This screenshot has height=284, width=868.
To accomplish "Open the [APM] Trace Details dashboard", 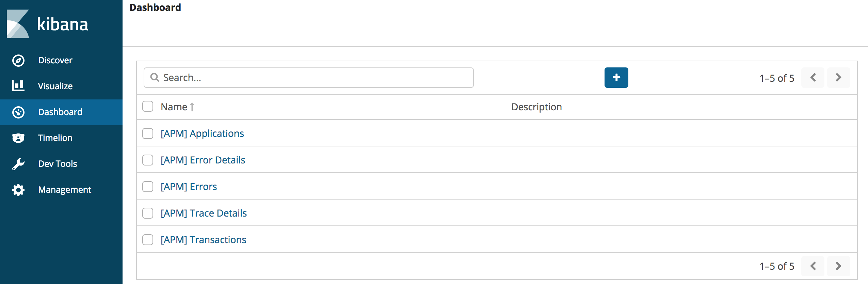I will point(204,213).
